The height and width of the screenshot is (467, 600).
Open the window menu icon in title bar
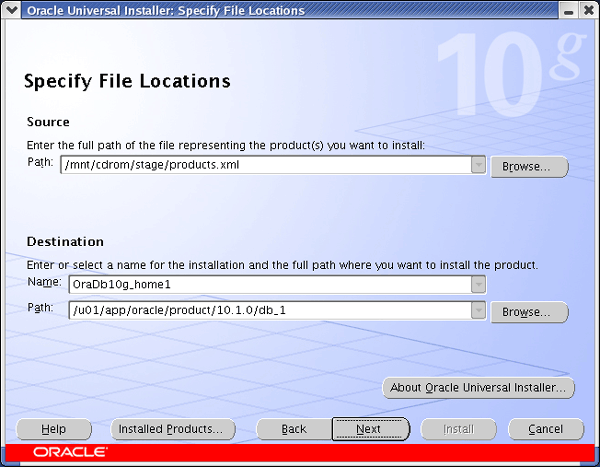[11, 10]
